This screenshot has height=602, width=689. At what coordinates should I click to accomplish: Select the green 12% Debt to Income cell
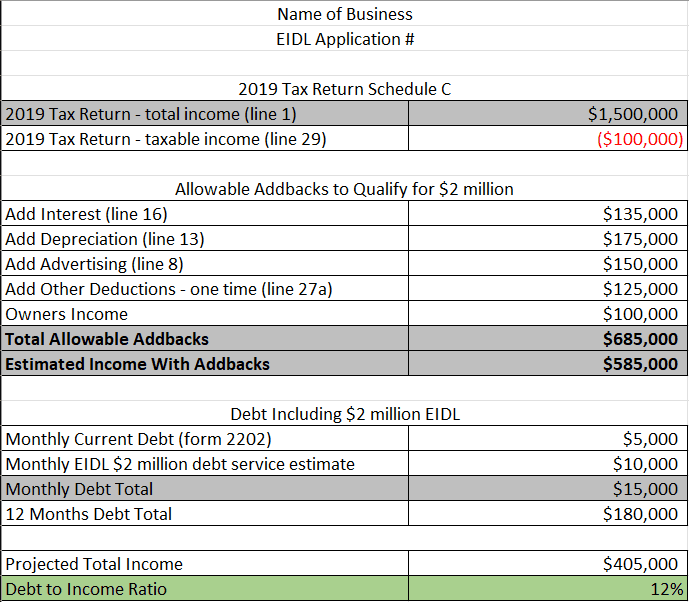(548, 589)
